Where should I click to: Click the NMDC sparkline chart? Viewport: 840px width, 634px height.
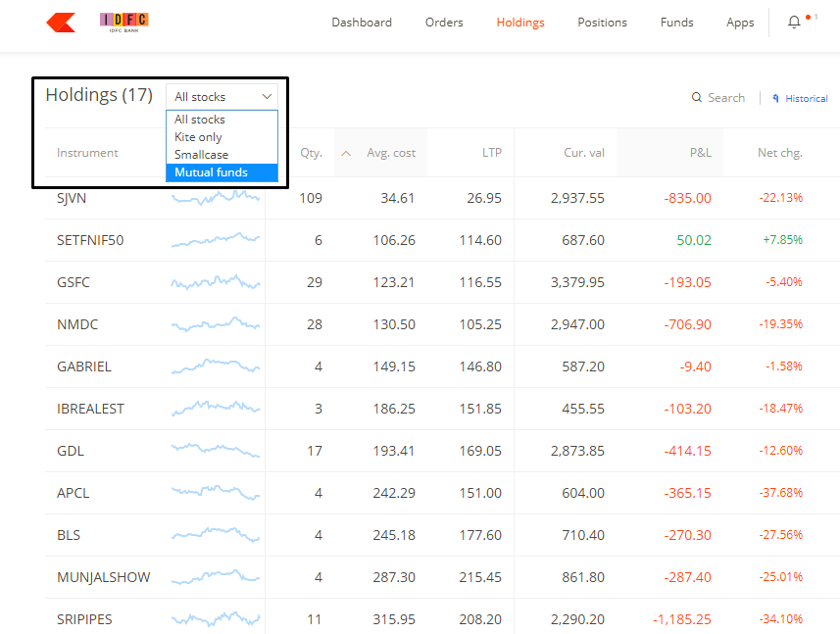coord(216,324)
